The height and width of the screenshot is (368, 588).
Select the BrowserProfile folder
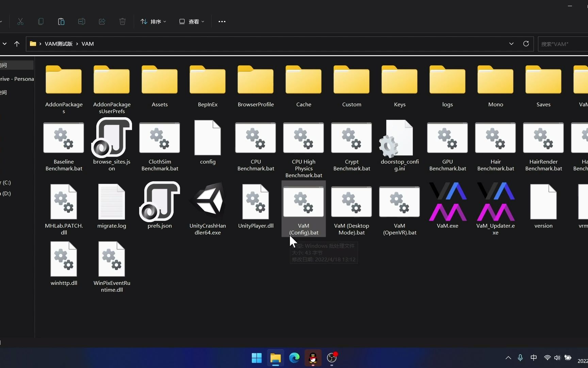(256, 86)
